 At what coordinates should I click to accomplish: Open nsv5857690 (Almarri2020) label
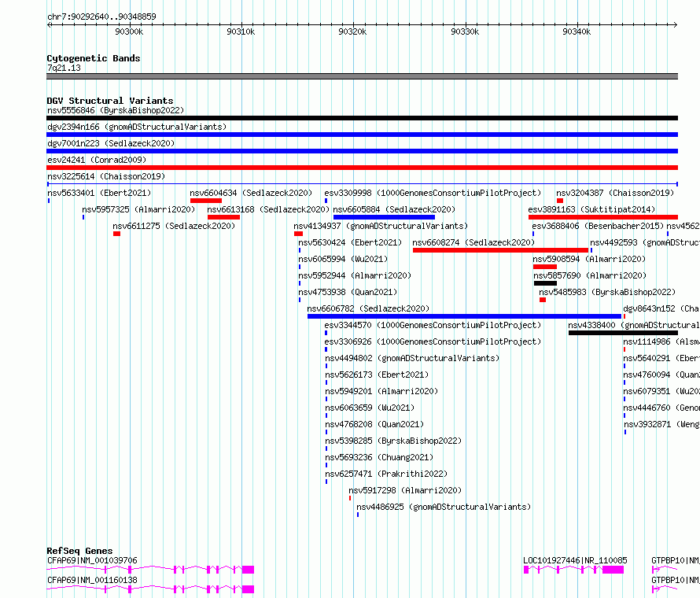coord(590,275)
